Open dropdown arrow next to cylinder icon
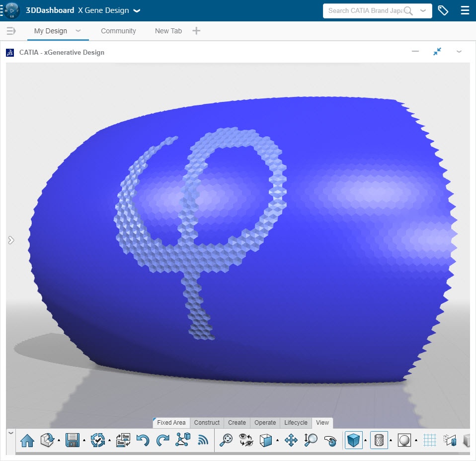The width and height of the screenshot is (476, 461). tap(391, 440)
